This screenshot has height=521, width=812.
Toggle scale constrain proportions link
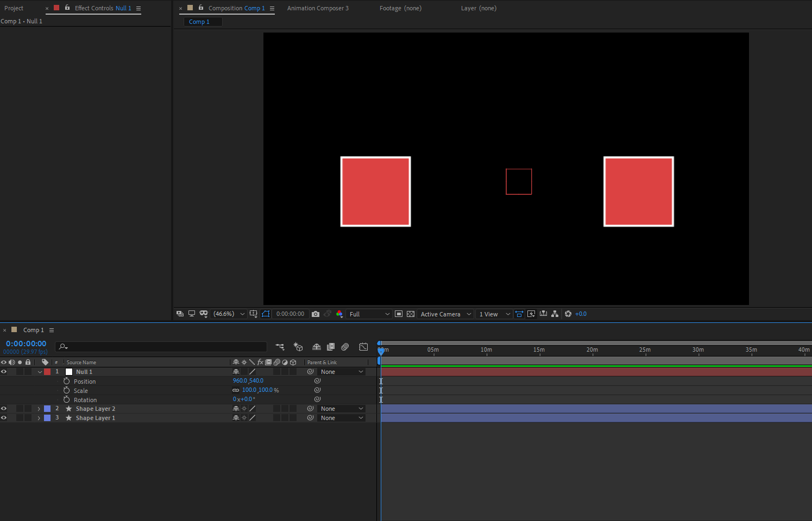(x=236, y=390)
